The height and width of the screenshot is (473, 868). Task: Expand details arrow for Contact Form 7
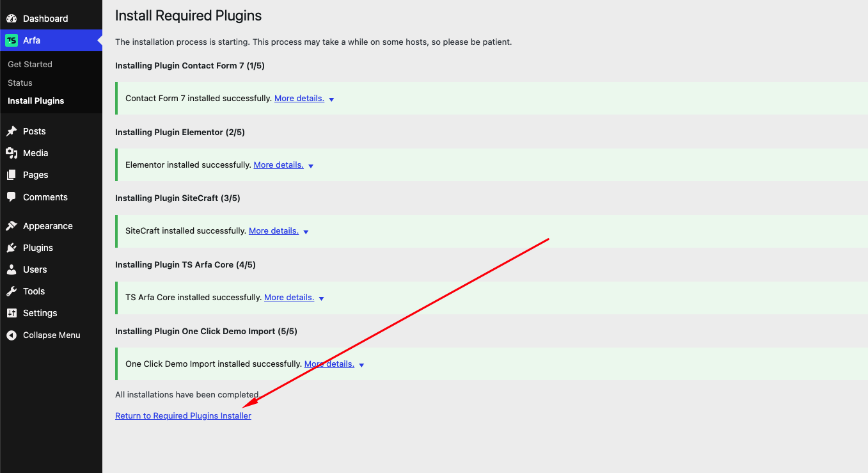[x=331, y=99]
